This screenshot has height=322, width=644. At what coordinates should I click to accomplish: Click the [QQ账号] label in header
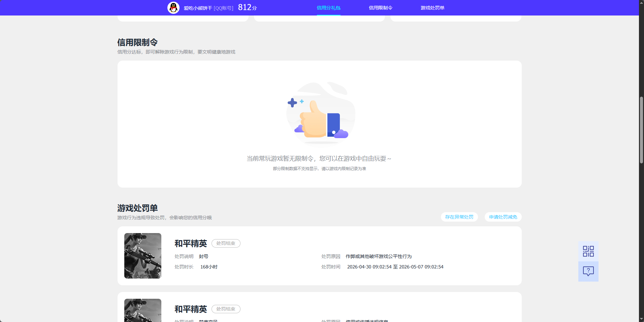pos(223,8)
